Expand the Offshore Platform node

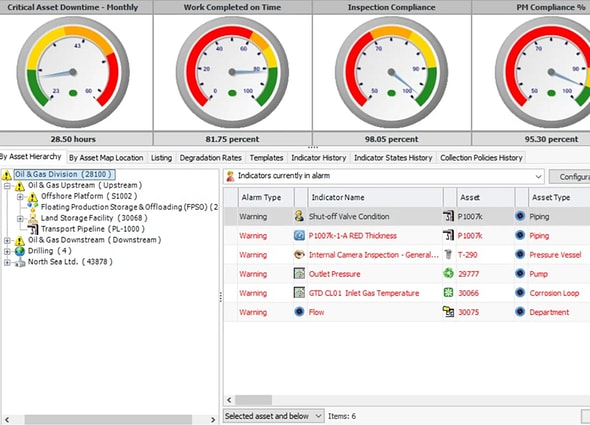[x=20, y=197]
